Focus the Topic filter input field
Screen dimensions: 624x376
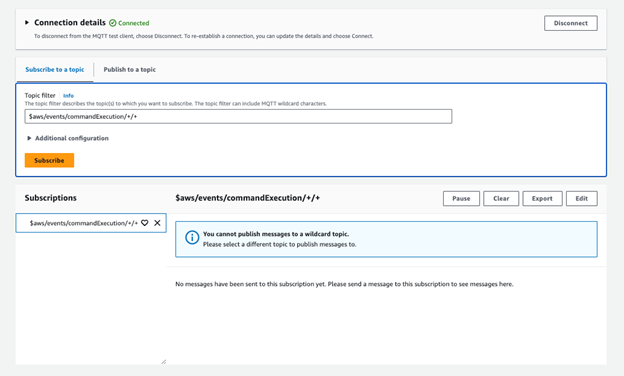coord(238,117)
